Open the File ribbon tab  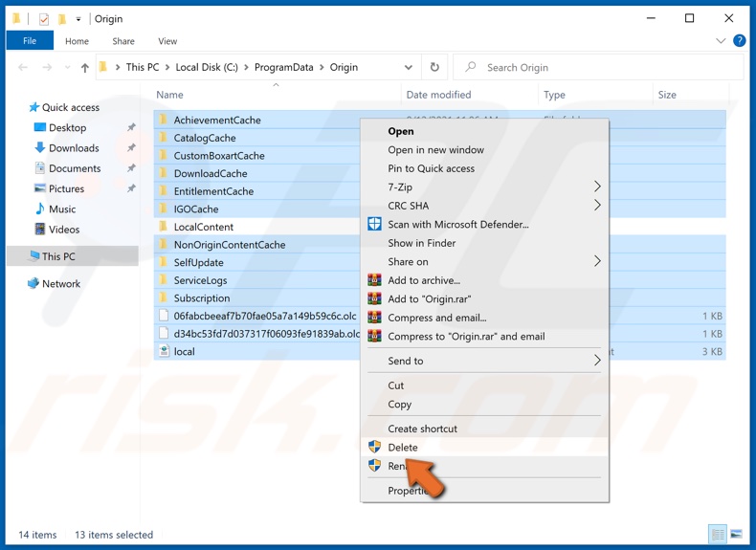click(30, 41)
